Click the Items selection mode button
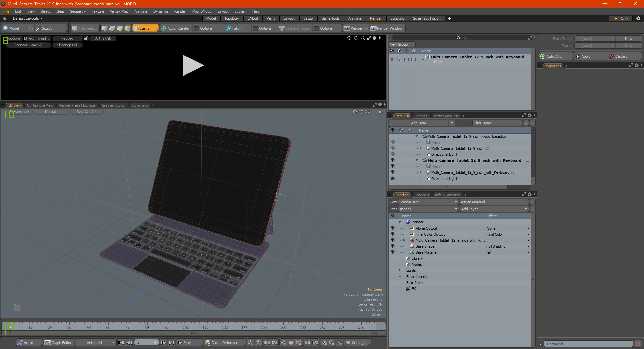 point(145,28)
